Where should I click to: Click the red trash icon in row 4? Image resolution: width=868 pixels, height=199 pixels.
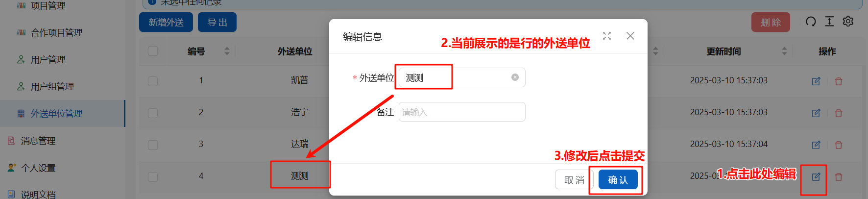click(x=839, y=177)
